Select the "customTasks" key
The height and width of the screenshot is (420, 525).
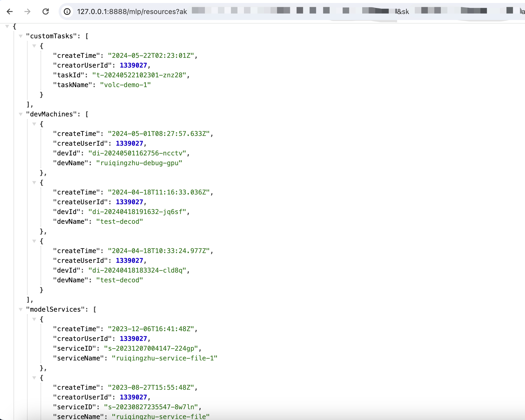pyautogui.click(x=51, y=36)
